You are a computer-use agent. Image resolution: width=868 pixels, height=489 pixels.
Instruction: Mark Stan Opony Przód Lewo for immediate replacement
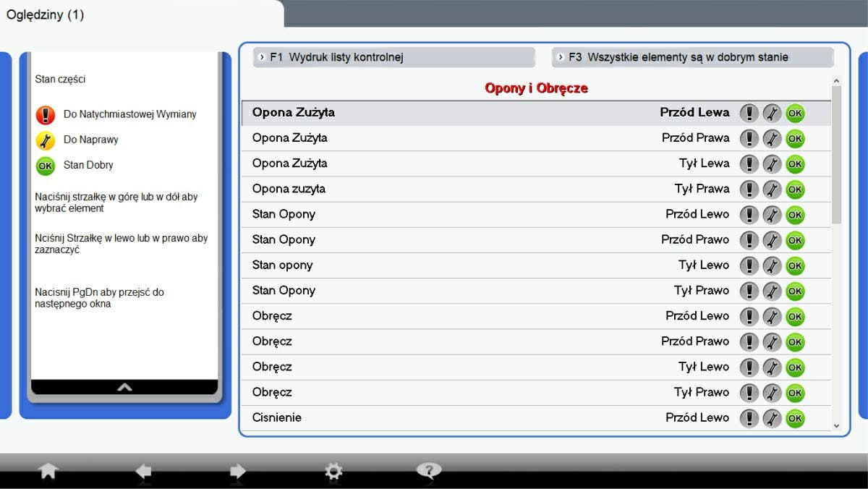pos(749,214)
